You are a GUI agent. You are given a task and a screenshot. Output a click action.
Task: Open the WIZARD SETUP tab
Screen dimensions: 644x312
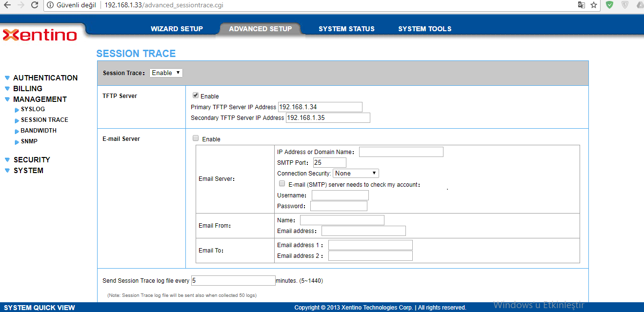point(177,29)
